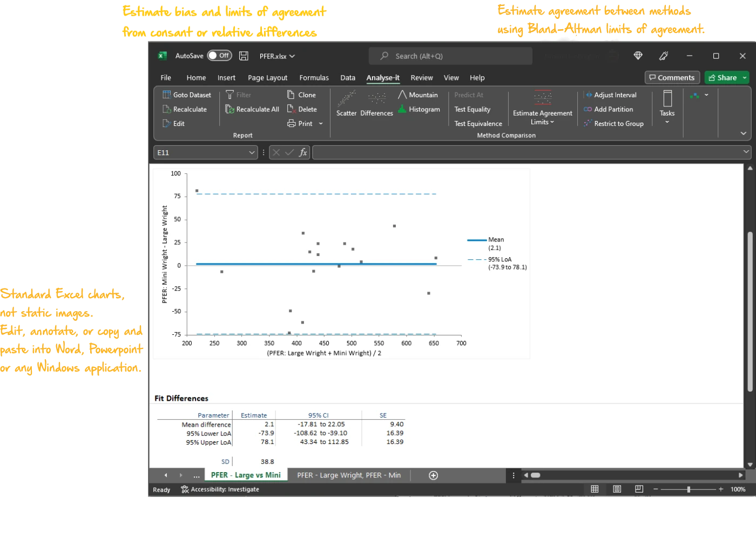Click the previous sheet navigation arrow
Image resolution: width=756 pixels, height=545 pixels.
point(166,475)
